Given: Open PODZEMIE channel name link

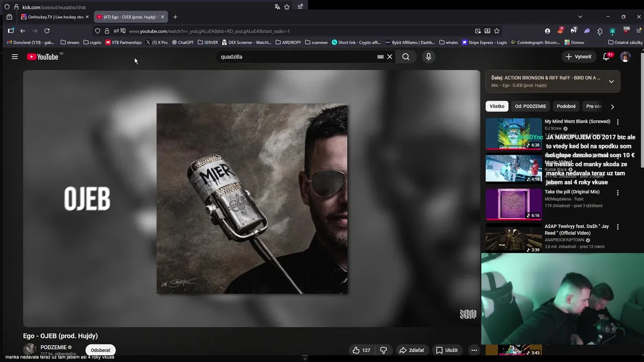Looking at the screenshot, I should 53,347.
